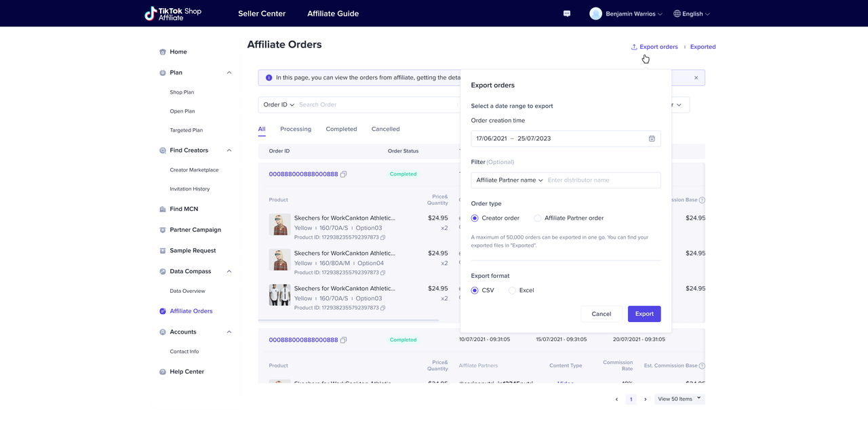
Task: Click the Find MCN sidebar icon
Action: click(163, 209)
